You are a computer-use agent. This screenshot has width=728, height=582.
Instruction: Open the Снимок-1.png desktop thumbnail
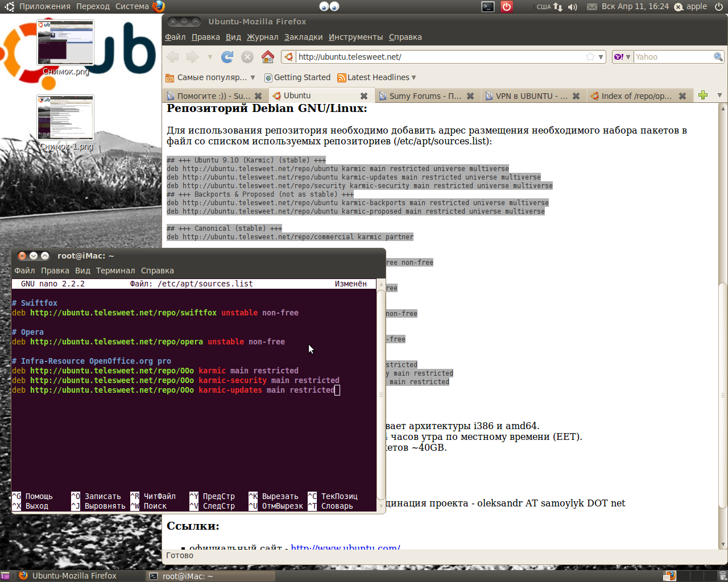tap(65, 118)
